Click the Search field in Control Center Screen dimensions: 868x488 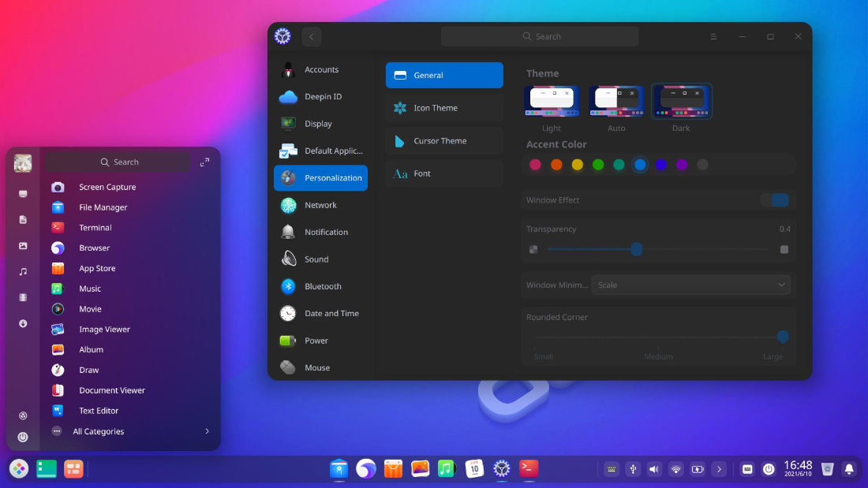pyautogui.click(x=539, y=35)
